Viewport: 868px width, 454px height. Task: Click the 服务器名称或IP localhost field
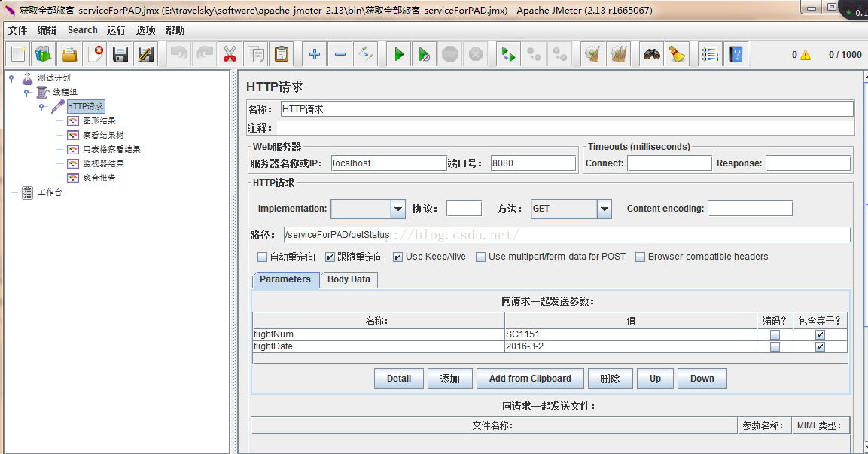[x=388, y=163]
